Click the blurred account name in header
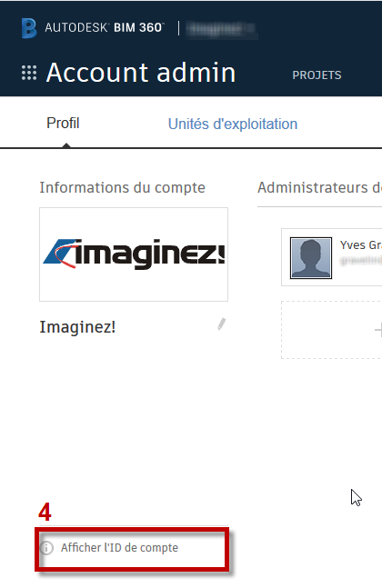Screen dimensions: 382x588 click(x=221, y=29)
